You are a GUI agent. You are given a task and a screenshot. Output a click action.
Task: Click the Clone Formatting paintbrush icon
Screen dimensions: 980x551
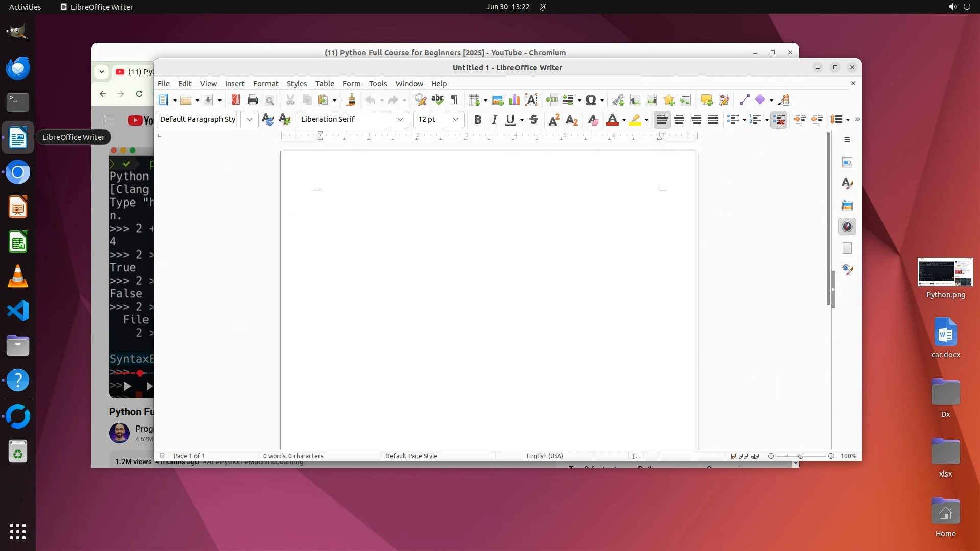click(x=351, y=100)
